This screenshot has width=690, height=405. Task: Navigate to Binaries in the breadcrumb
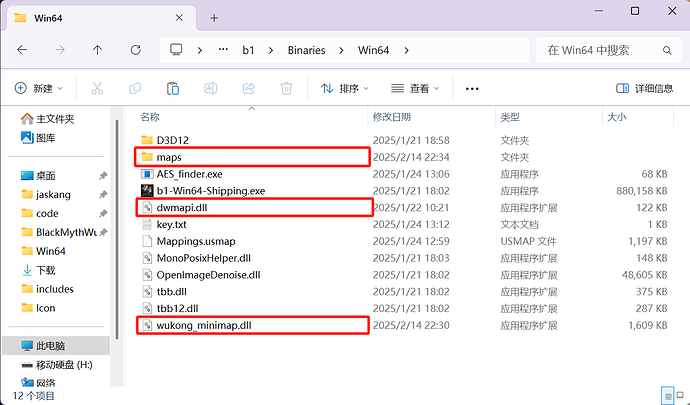306,50
